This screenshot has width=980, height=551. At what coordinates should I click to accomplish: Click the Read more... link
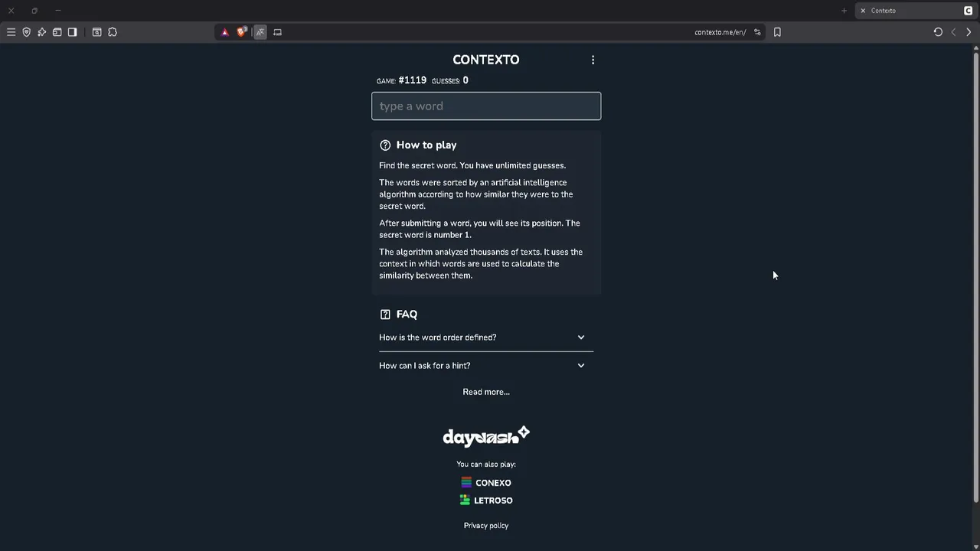point(486,392)
